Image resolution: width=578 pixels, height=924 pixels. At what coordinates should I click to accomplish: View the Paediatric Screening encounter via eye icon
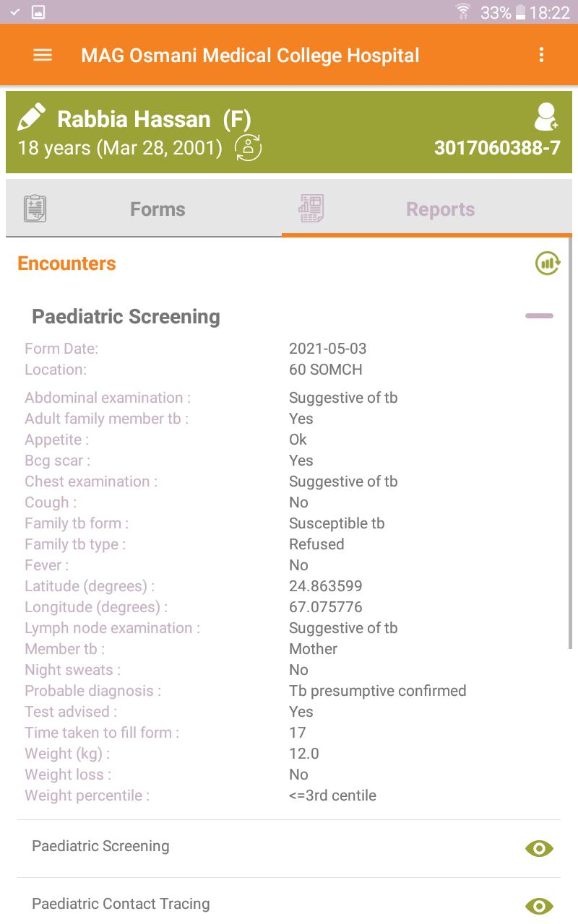click(539, 848)
